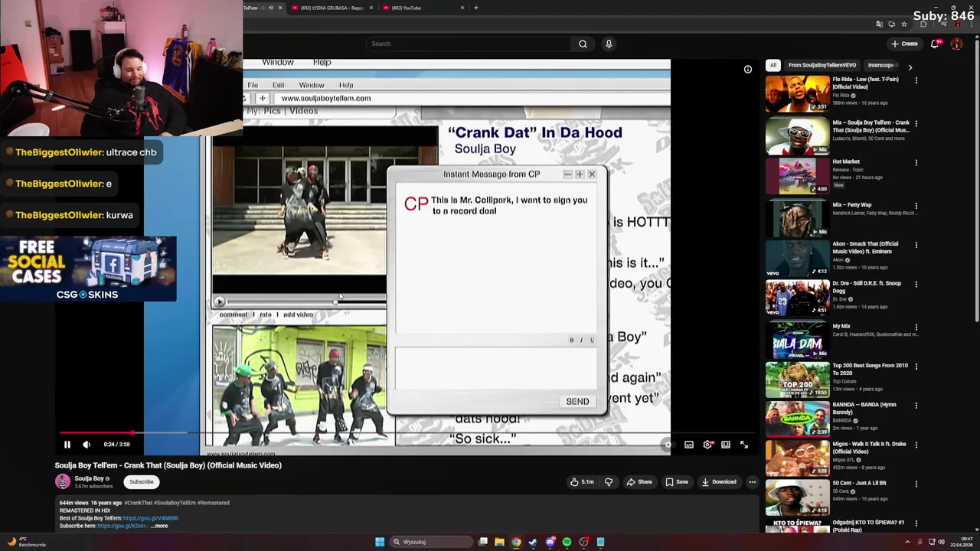The image size is (980, 551).
Task: Open YouTube notifications bell
Action: [x=935, y=44]
